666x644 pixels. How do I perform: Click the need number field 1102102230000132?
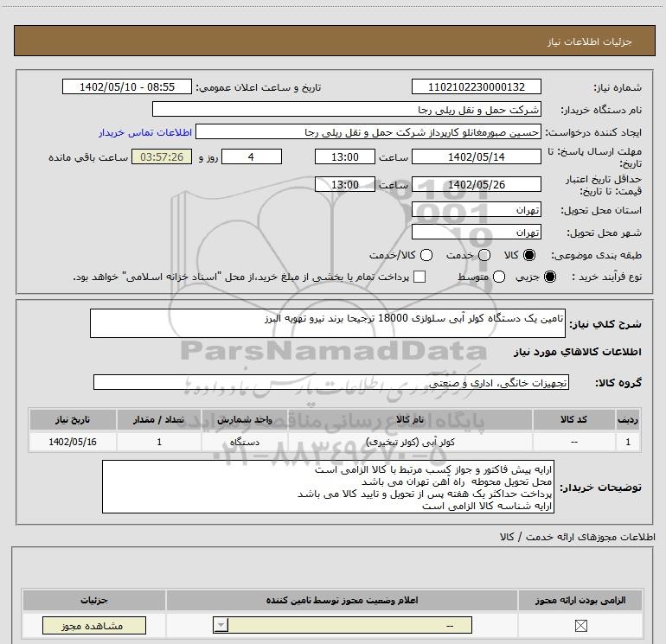476,87
